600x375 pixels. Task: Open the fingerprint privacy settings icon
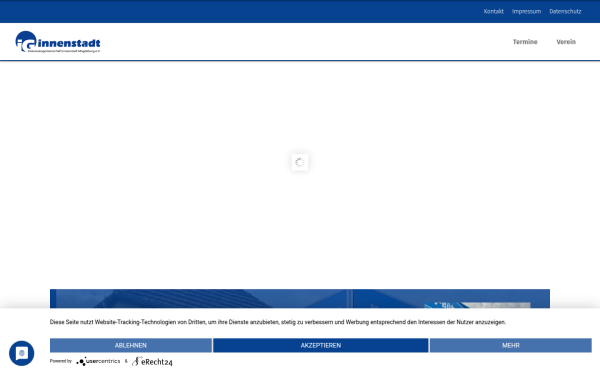pos(21,353)
